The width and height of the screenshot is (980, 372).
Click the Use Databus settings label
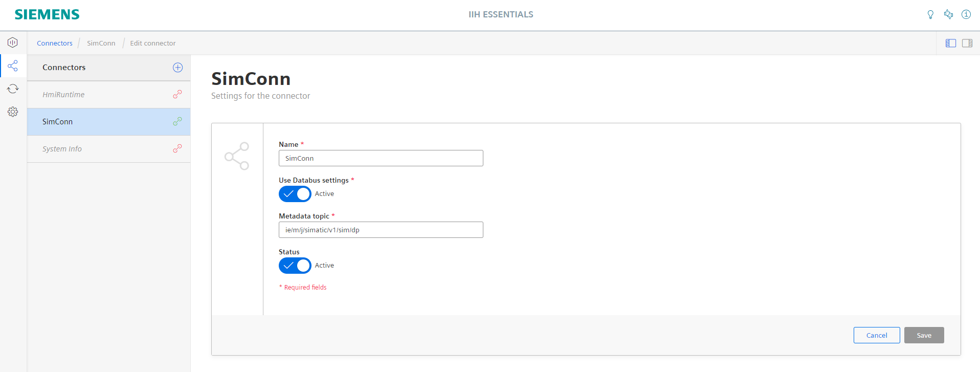(314, 180)
